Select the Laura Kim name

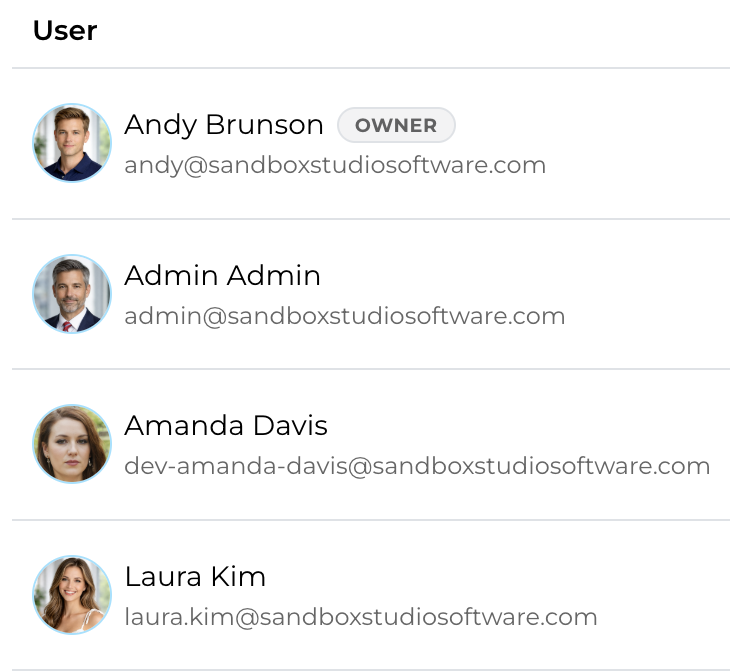click(x=195, y=577)
